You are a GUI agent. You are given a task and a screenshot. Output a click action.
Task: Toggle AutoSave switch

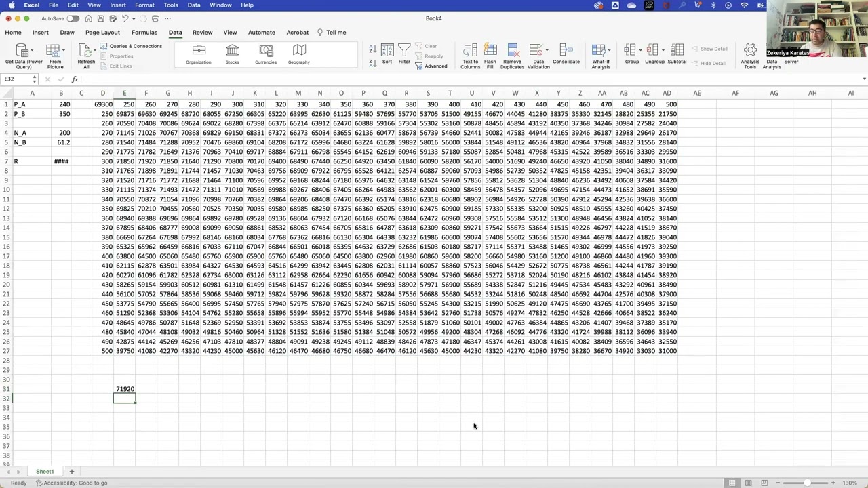(73, 18)
